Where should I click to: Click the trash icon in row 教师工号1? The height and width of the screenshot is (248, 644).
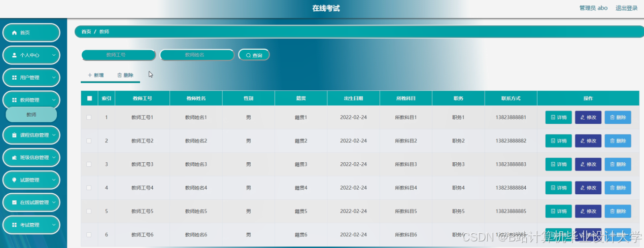click(612, 118)
